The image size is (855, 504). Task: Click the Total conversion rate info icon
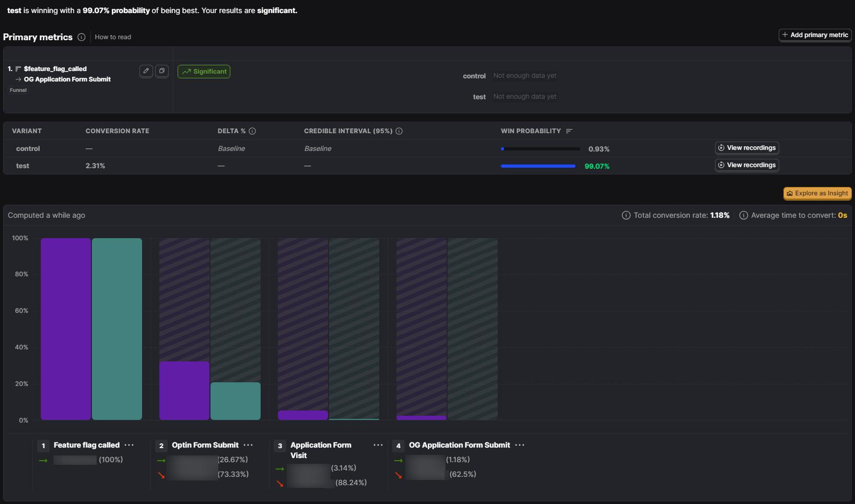point(626,215)
